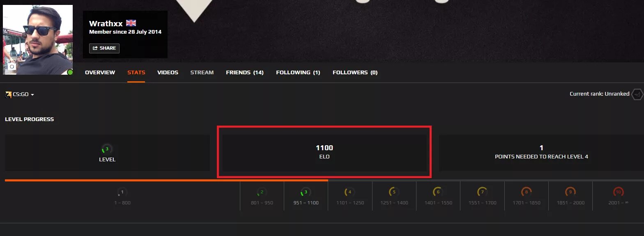Click the green online status dot
The width and height of the screenshot is (644, 236).
point(70,72)
